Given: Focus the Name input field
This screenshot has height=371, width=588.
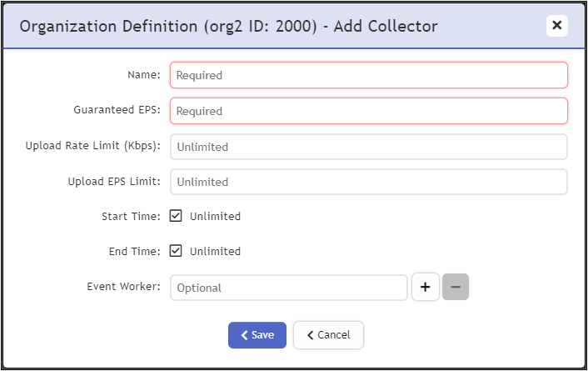Looking at the screenshot, I should pyautogui.click(x=369, y=75).
